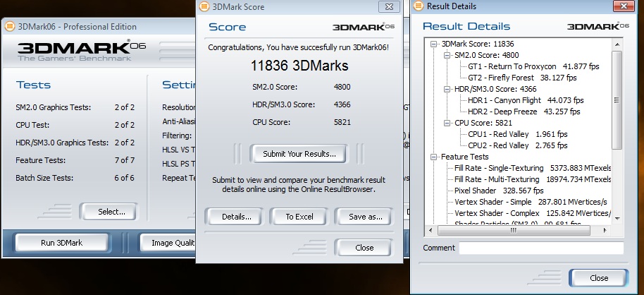The image size is (644, 295).
Task: Select the Feature Tests tree label
Action: coord(465,157)
